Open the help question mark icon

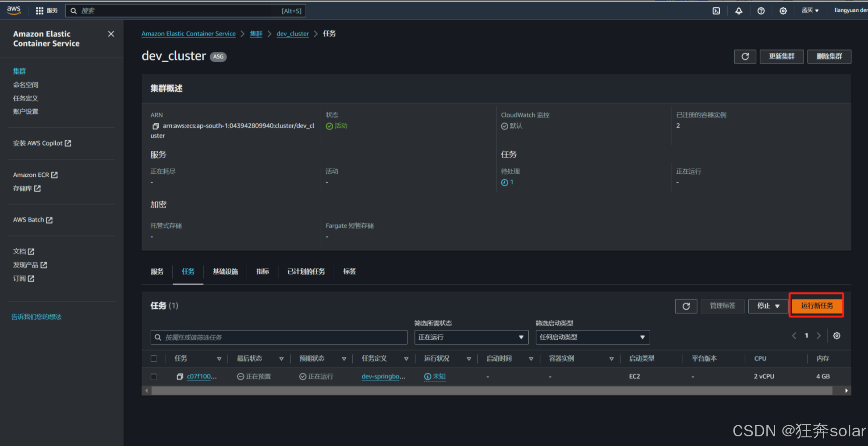761,11
